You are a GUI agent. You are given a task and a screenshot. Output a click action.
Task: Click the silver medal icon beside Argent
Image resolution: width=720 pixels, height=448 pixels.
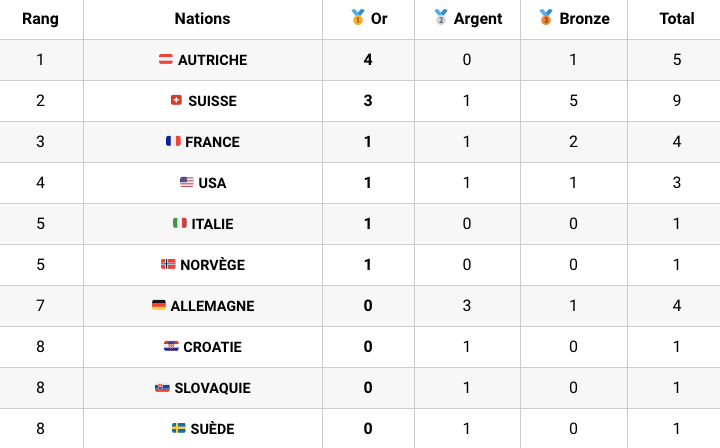coord(441,17)
